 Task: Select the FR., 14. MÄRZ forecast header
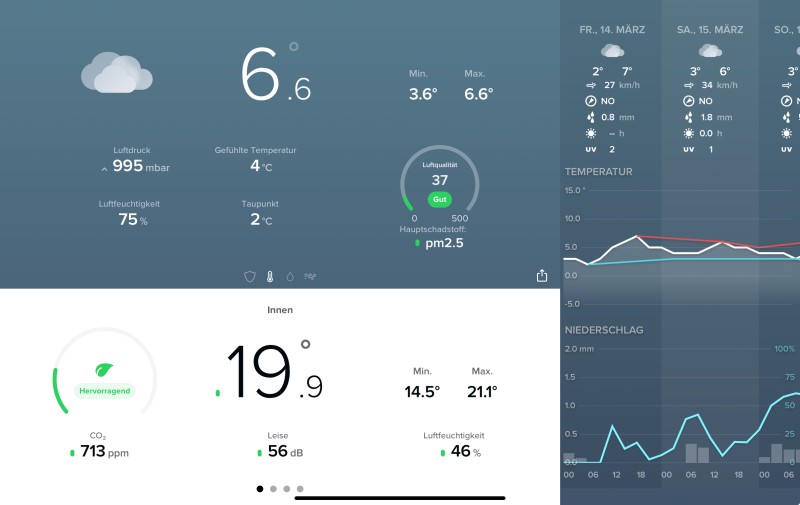click(612, 30)
